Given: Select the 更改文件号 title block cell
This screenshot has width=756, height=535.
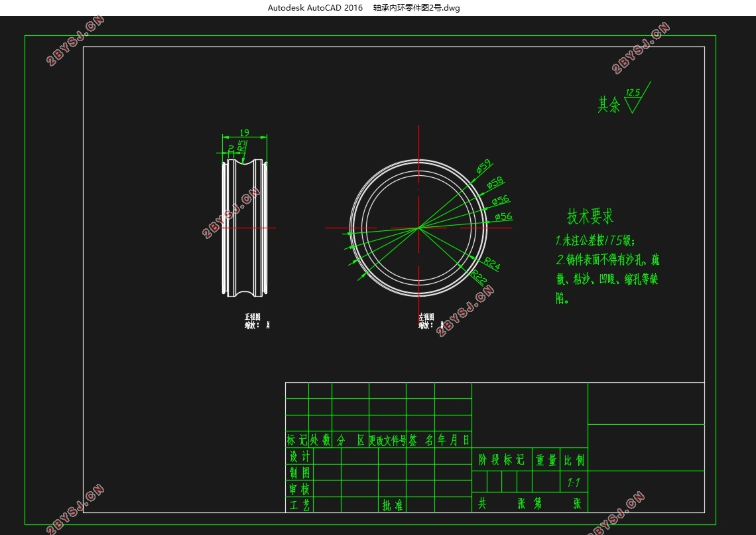Looking at the screenshot, I should (388, 440).
